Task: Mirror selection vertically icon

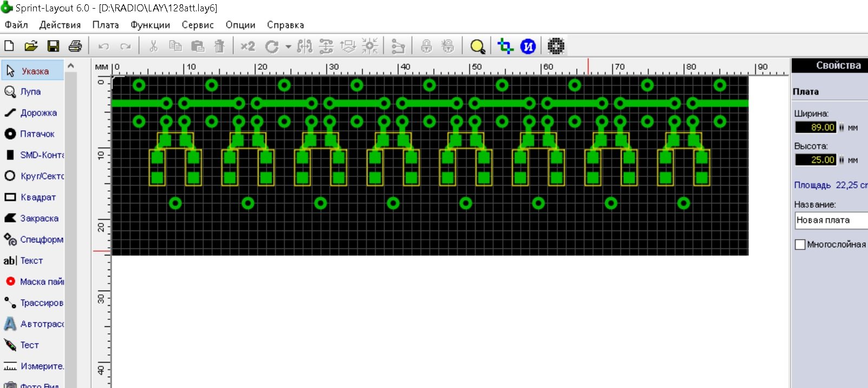Action: pyautogui.click(x=326, y=46)
